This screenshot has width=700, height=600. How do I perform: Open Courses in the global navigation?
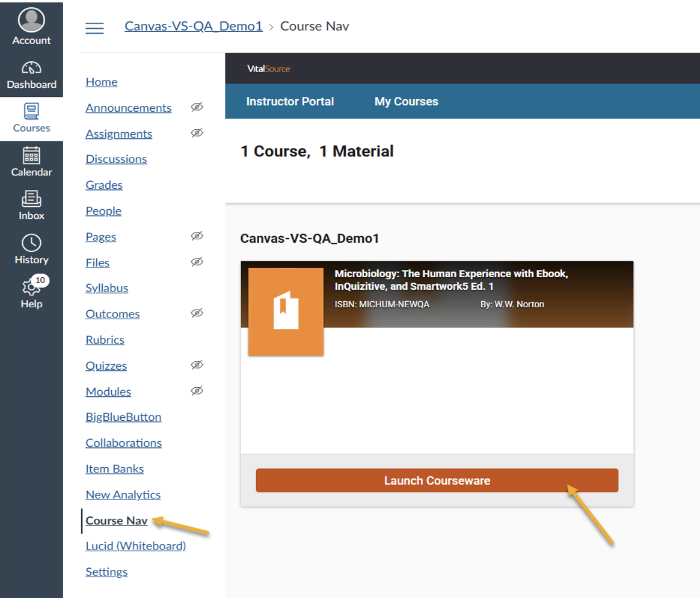(x=31, y=118)
